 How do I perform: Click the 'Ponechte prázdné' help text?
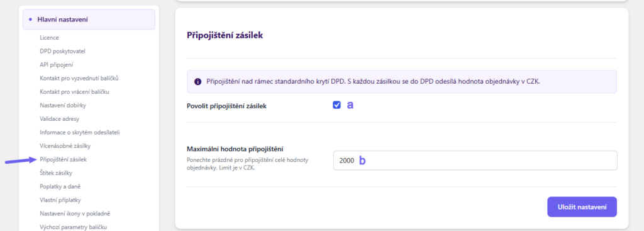pyautogui.click(x=247, y=164)
